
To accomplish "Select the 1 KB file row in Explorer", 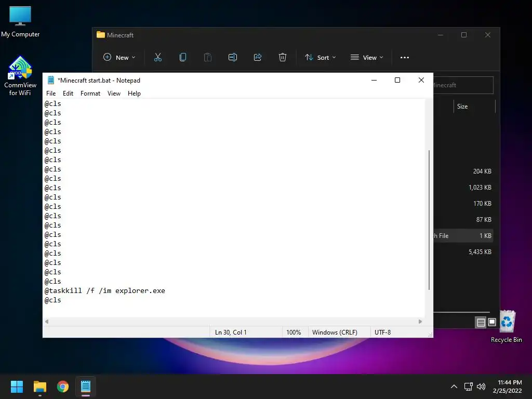I will click(463, 236).
